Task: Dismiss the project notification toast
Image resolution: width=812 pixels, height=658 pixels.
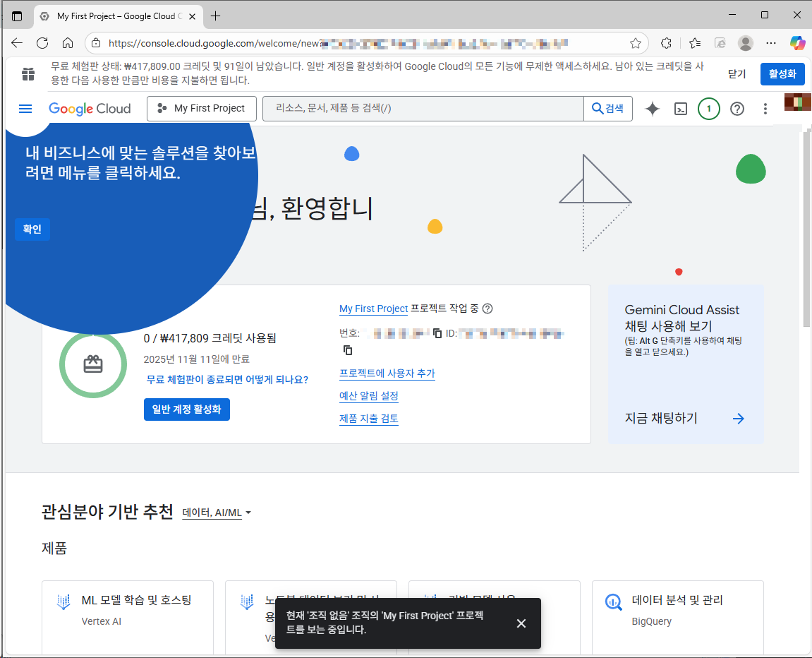Action: point(521,623)
